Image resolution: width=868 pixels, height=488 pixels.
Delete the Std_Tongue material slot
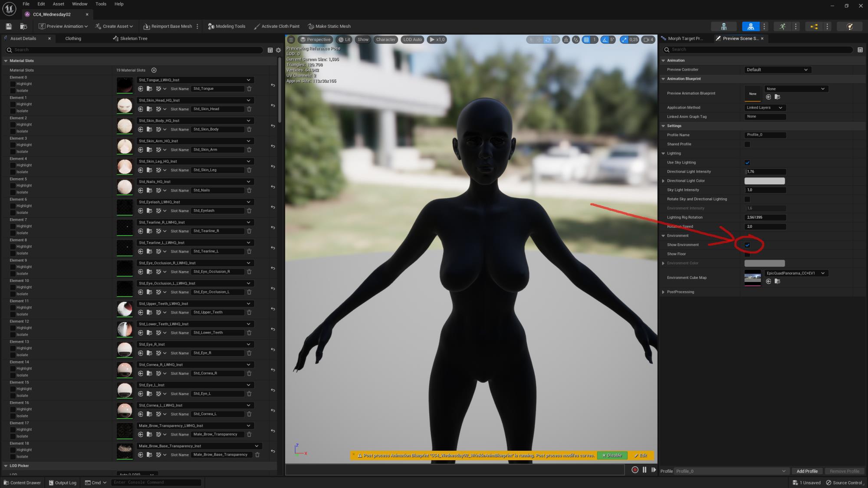(x=249, y=89)
